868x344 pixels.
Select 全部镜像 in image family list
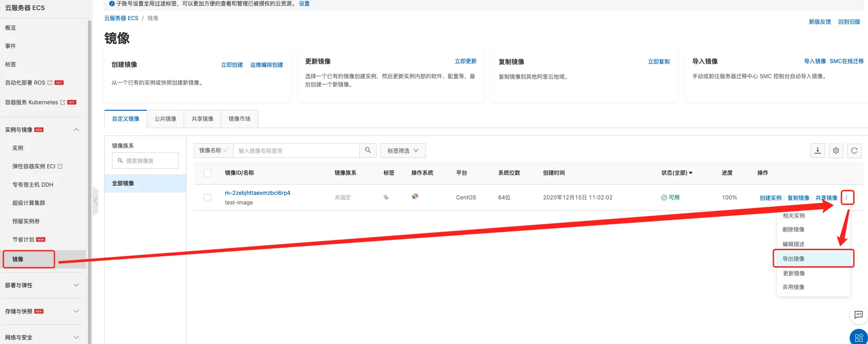(x=145, y=183)
